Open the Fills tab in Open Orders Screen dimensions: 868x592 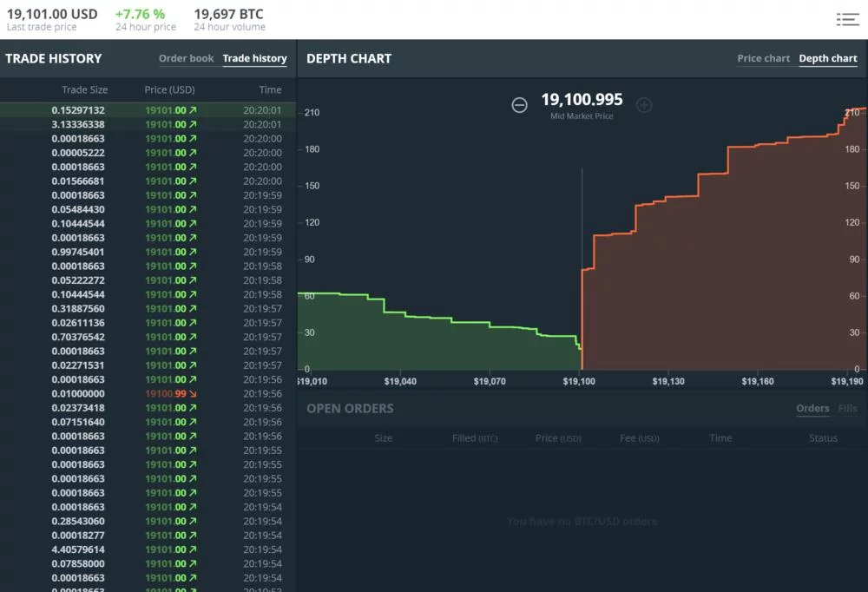847,408
